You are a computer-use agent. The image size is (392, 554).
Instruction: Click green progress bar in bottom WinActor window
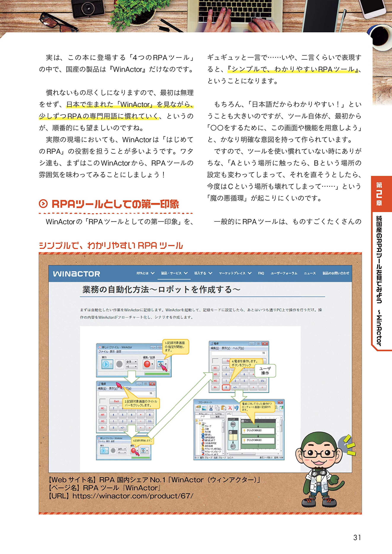coord(141,458)
